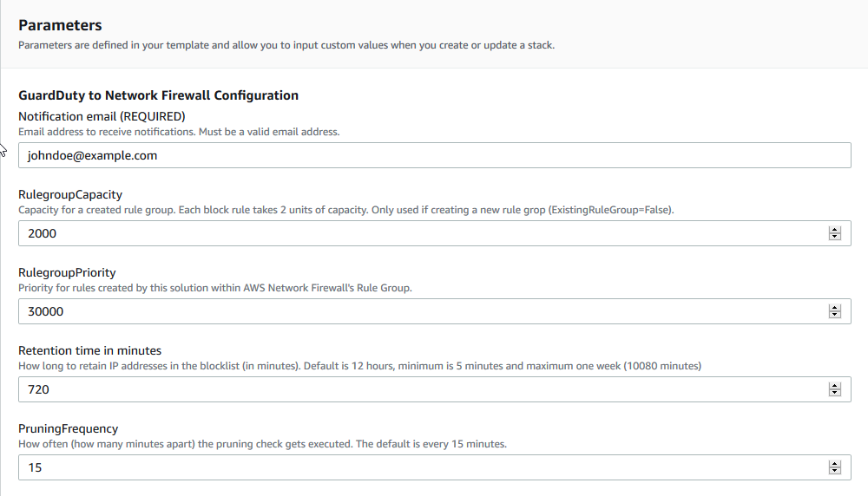Click the Parameters section heading
Screen dimensions: 868x496
point(60,25)
